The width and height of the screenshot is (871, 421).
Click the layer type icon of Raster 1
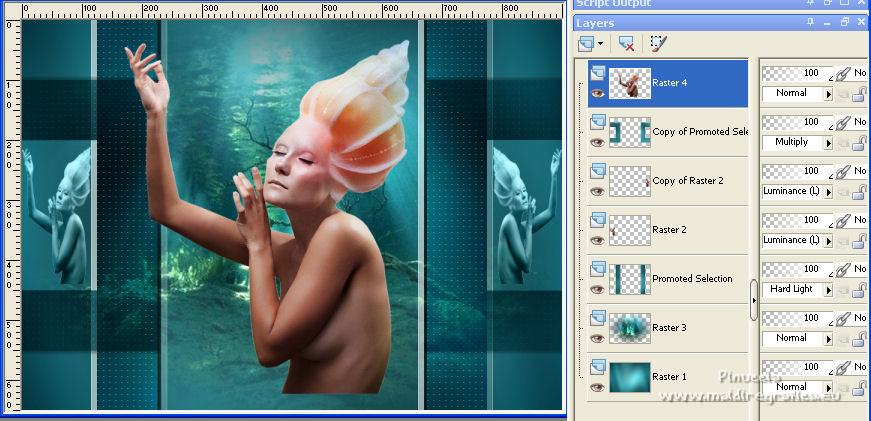(x=598, y=367)
